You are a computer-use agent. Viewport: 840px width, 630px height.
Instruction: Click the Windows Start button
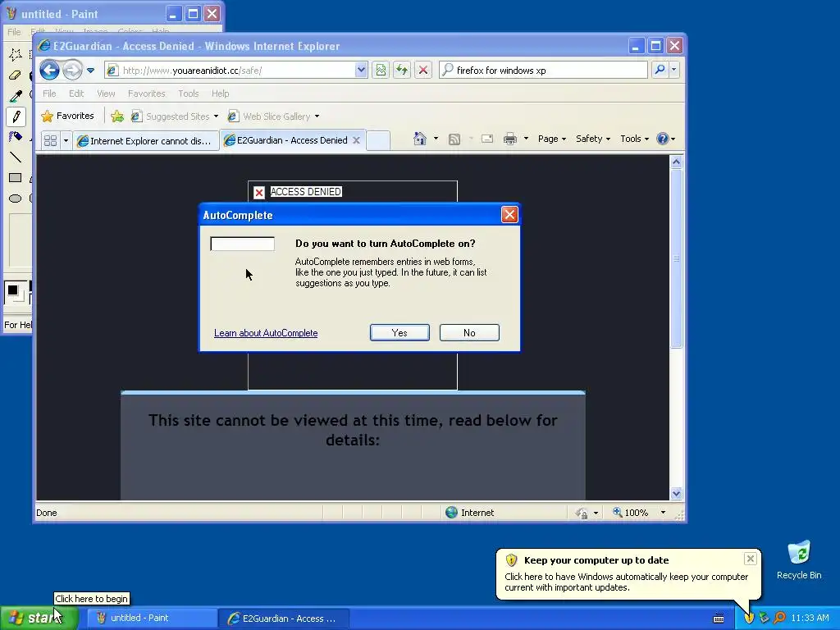39,618
